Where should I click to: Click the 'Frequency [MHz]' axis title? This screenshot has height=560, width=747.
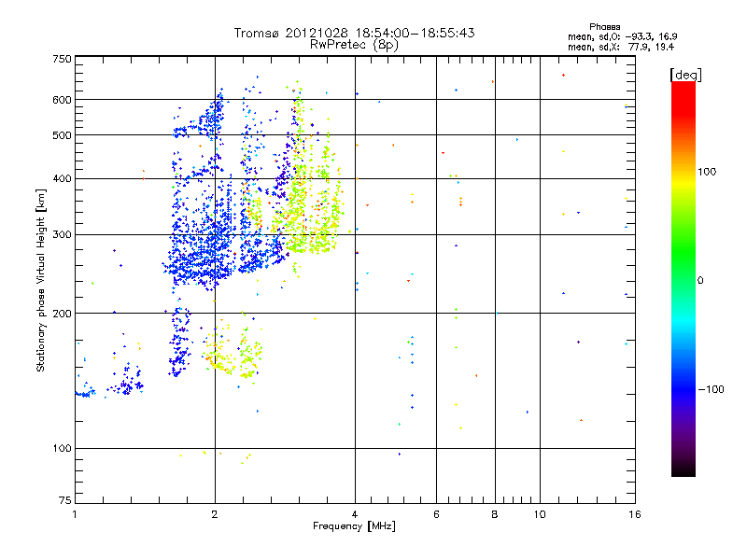(354, 526)
